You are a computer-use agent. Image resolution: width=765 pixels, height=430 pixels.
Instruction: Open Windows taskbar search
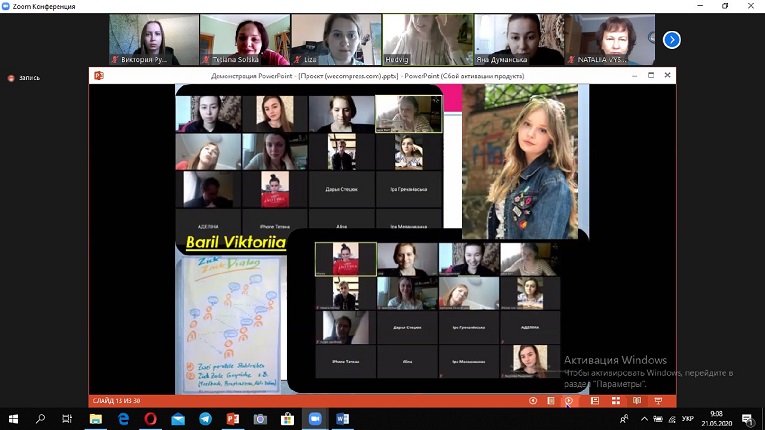[x=40, y=419]
